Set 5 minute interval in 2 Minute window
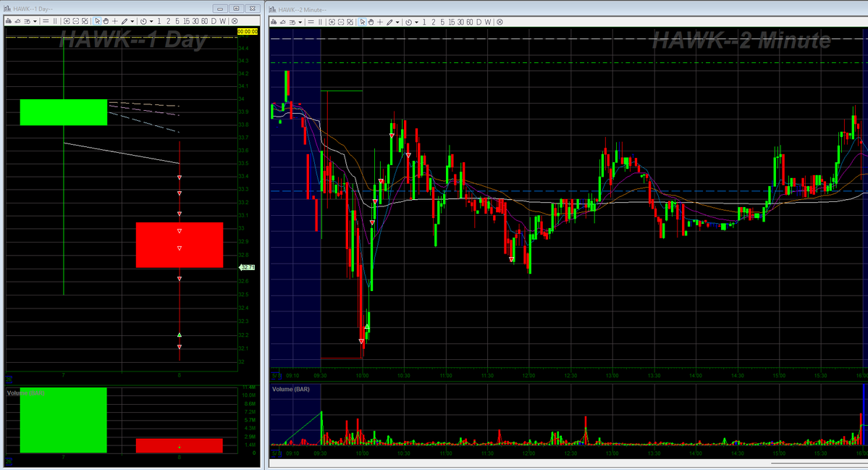This screenshot has width=868, height=470. [442, 22]
